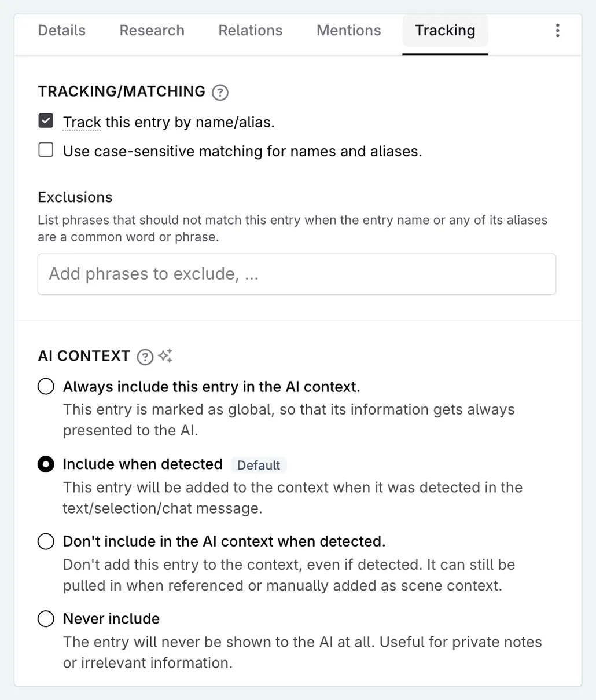Open the TRACKING/MATCHING help tooltip
This screenshot has width=596, height=700.
point(220,92)
